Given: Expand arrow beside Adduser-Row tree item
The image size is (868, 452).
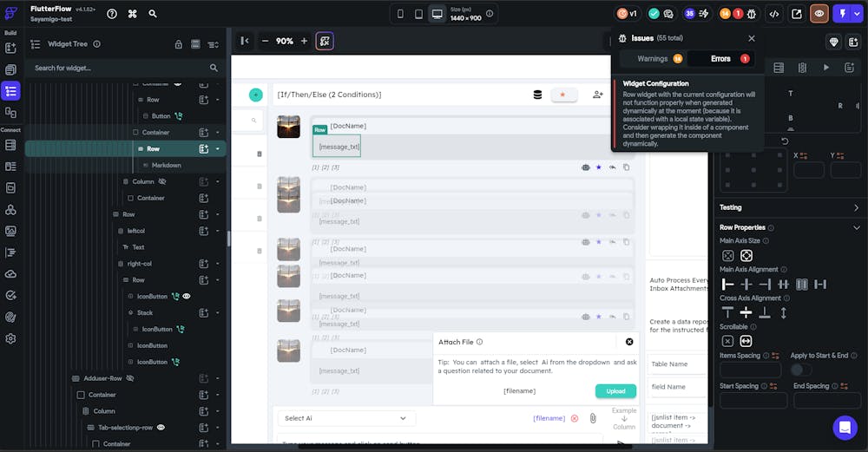Looking at the screenshot, I should (x=218, y=378).
